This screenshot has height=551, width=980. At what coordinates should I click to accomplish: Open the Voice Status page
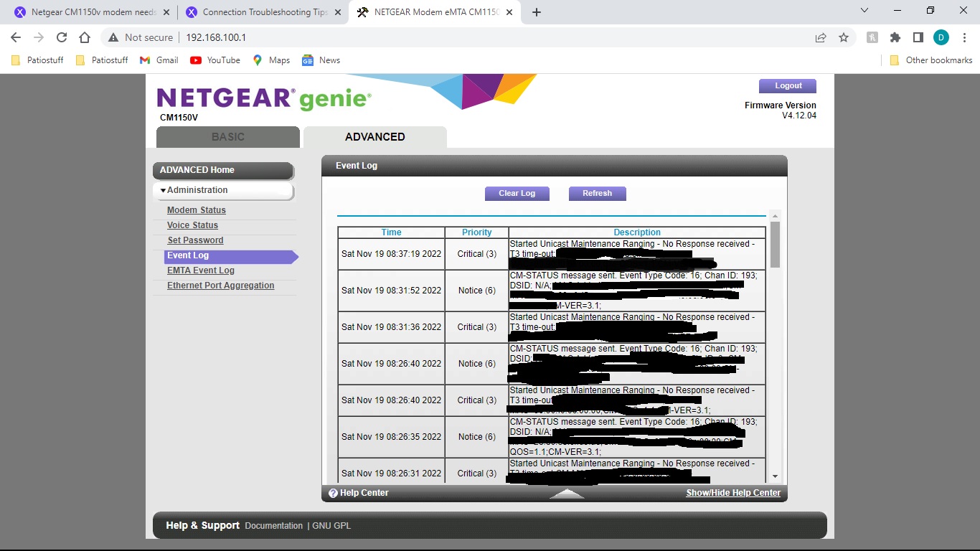pyautogui.click(x=192, y=225)
